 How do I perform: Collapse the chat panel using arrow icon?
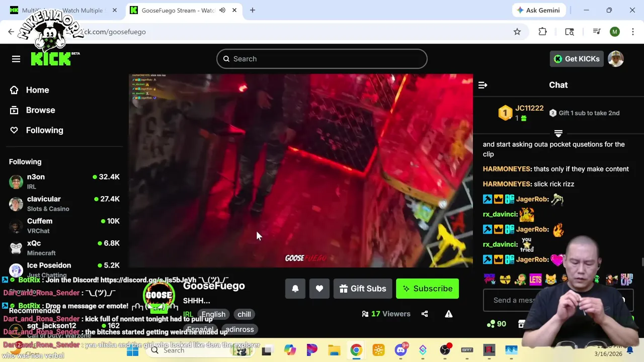(482, 85)
